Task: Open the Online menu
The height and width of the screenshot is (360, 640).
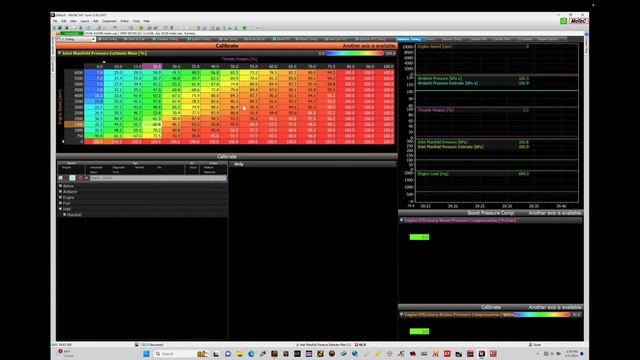Action: (124, 21)
